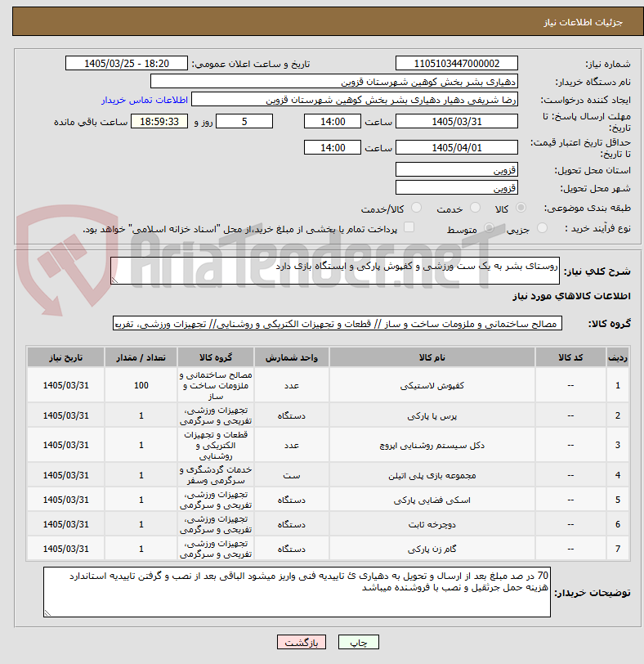644x664 pixels.
Task: Click the نام کالا column header
Action: coord(432,357)
